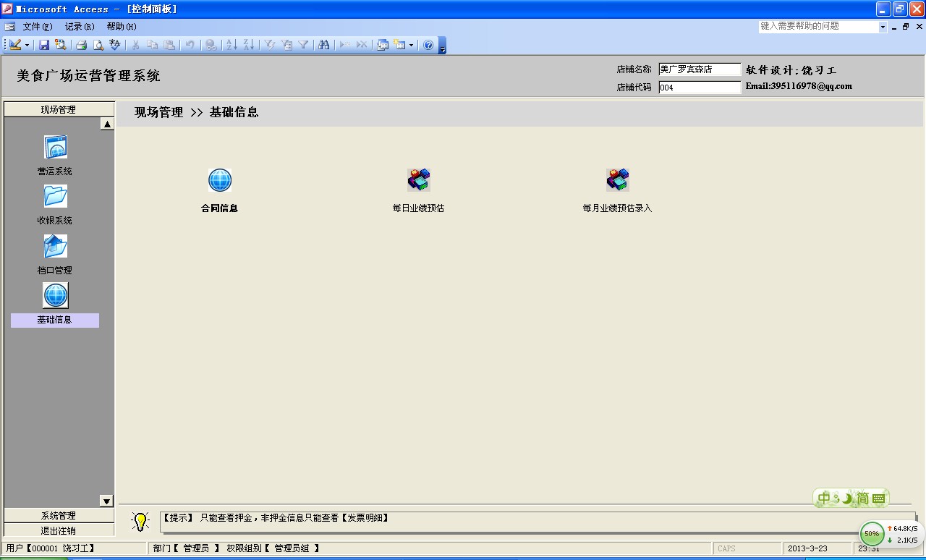This screenshot has height=560, width=926.
Task: Click the Find binoculars icon
Action: tap(324, 45)
